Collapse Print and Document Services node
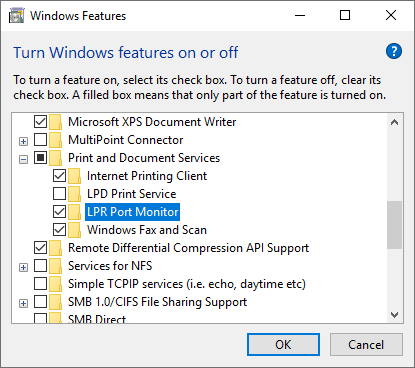This screenshot has height=368, width=415. (x=23, y=160)
